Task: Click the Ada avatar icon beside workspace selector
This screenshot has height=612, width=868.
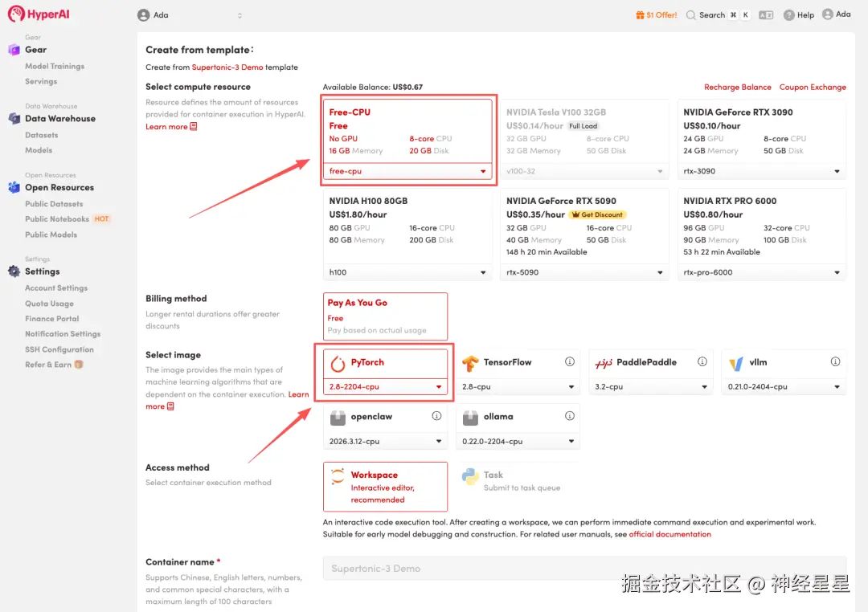Action: 143,15
